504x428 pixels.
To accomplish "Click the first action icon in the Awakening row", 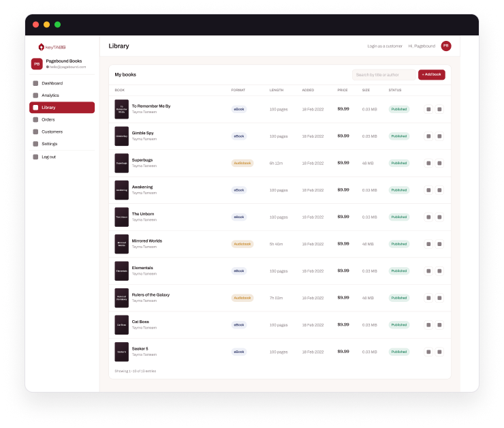I will tap(428, 190).
